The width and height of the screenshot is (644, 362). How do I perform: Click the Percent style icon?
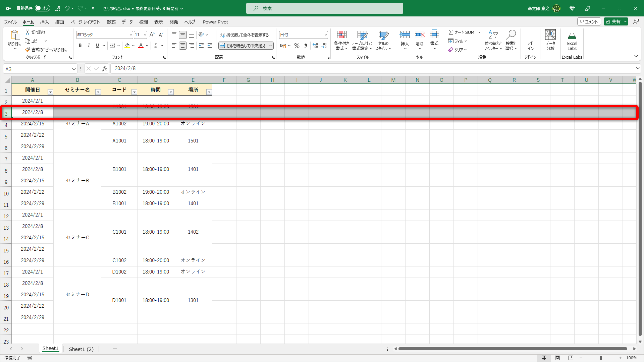coord(297,46)
